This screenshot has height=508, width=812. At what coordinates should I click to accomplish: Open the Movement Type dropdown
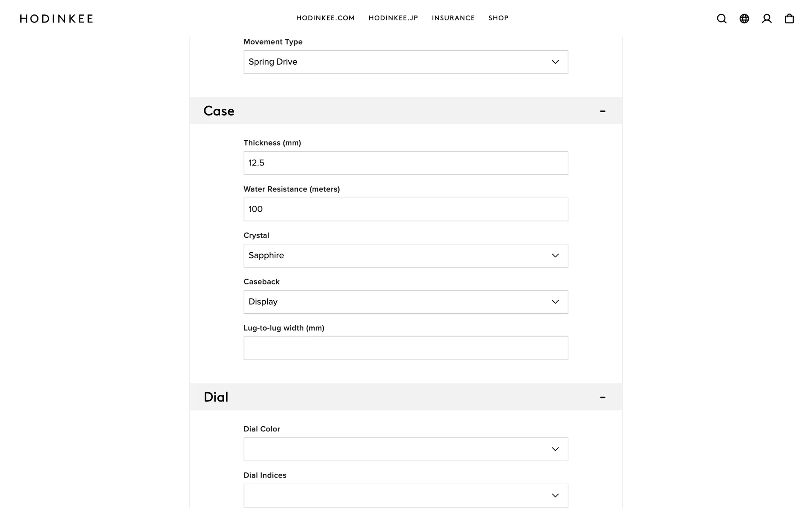(406, 62)
